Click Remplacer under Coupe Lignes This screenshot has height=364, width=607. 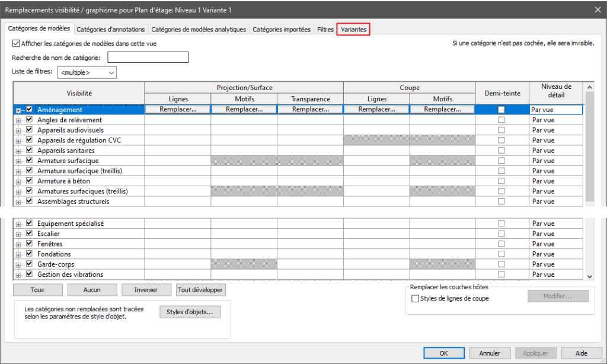point(376,110)
